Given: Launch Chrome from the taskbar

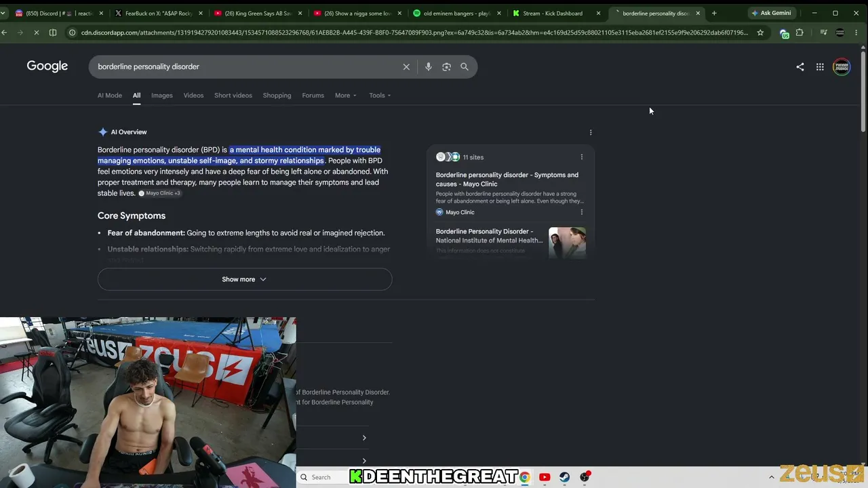Looking at the screenshot, I should click(x=525, y=477).
